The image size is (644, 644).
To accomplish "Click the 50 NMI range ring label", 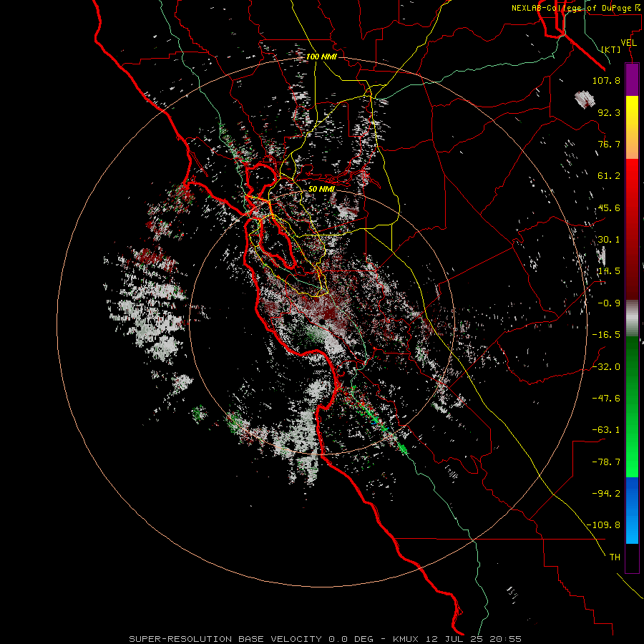I will pos(321,189).
